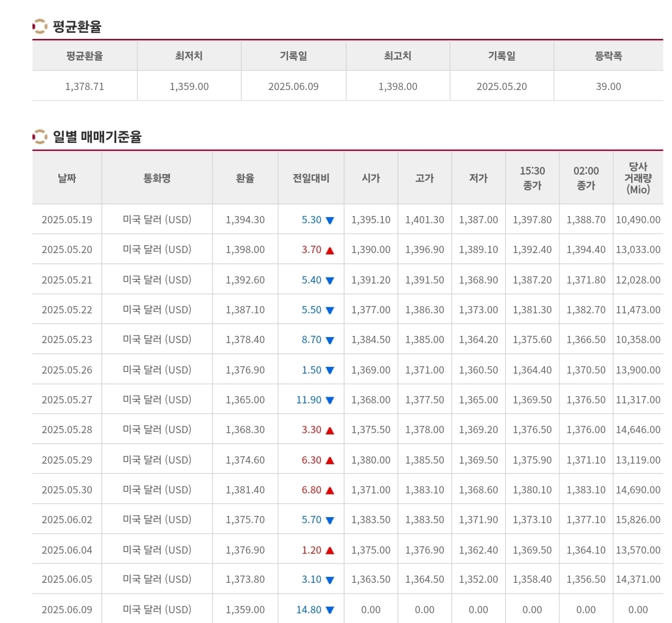Click the volume 13,900.00
This screenshot has height=623, width=672.
tap(638, 370)
